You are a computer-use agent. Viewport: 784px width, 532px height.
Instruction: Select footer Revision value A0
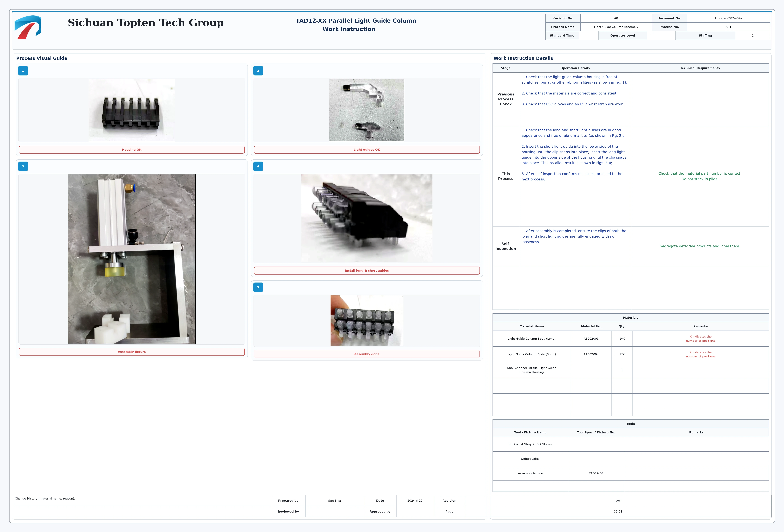pos(618,501)
